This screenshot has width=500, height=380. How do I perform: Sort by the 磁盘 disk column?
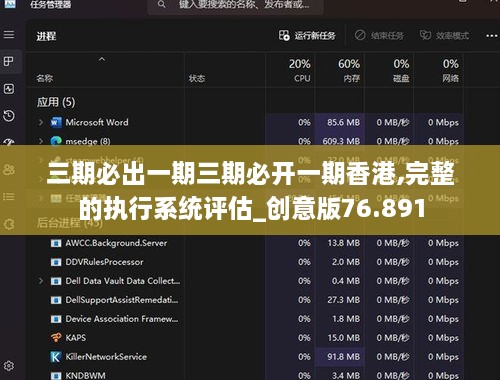401,78
